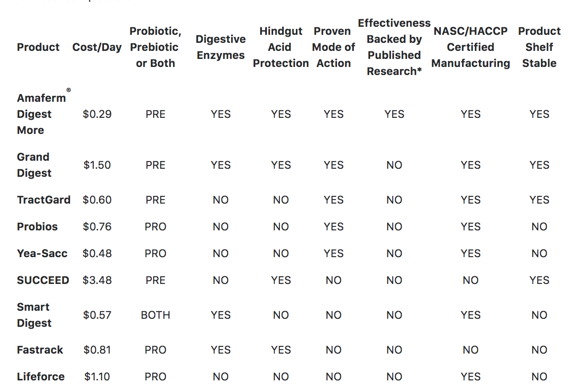Select the Digestive Enzymes column header

click(220, 47)
